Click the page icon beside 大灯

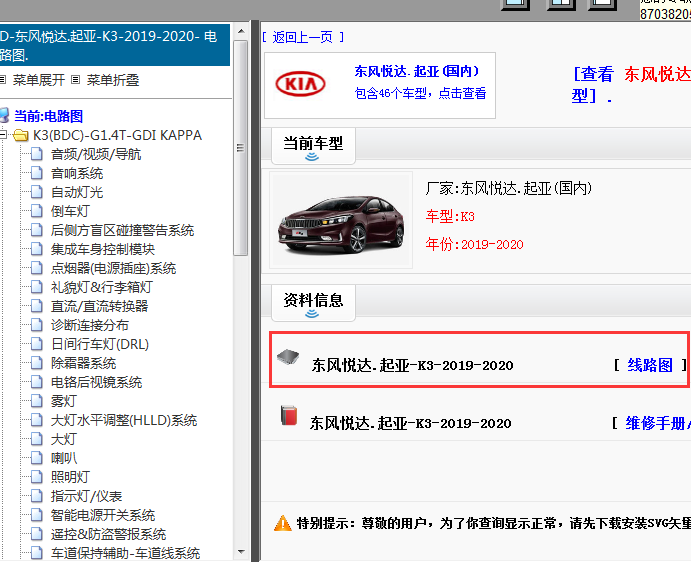(37, 439)
